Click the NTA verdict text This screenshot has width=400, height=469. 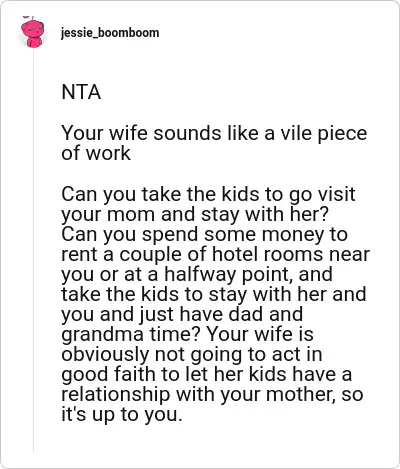click(x=81, y=92)
